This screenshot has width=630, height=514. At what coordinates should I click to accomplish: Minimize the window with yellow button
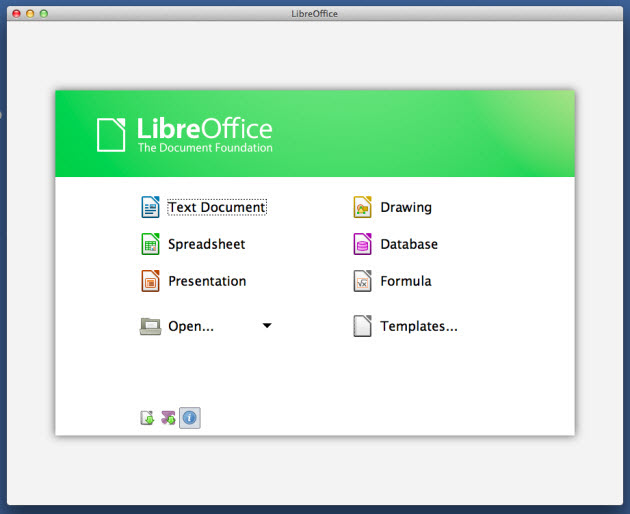pyautogui.click(x=30, y=14)
